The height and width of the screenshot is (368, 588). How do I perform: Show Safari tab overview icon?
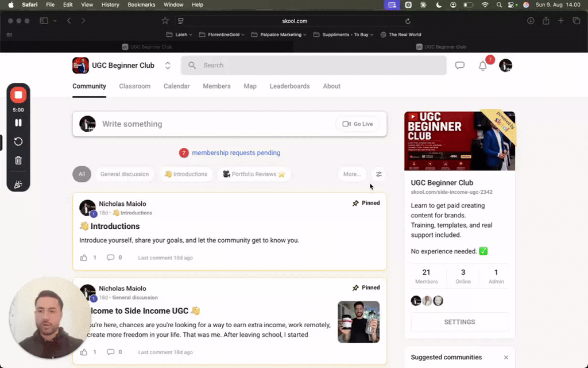577,21
